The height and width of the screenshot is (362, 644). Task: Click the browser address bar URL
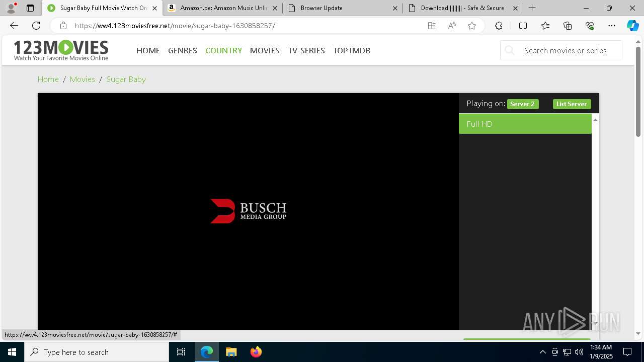pyautogui.click(x=175, y=26)
